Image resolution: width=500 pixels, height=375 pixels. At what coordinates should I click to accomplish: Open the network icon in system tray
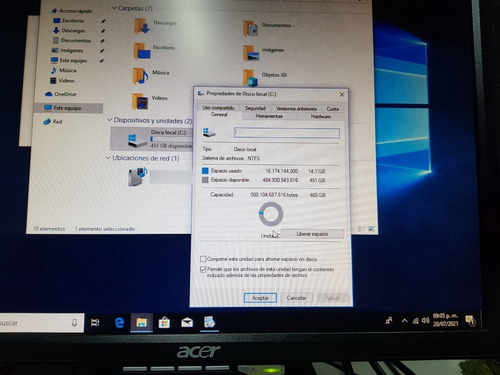click(x=416, y=321)
